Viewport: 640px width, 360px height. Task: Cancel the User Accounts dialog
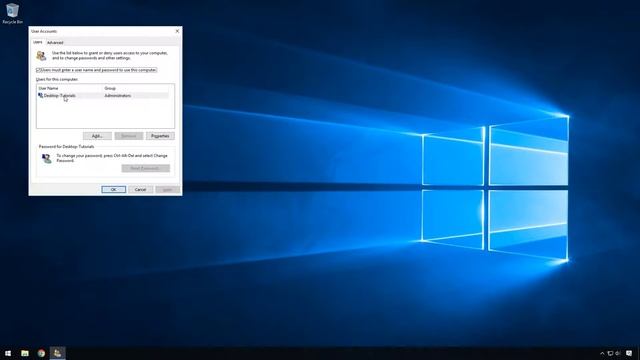pos(140,189)
